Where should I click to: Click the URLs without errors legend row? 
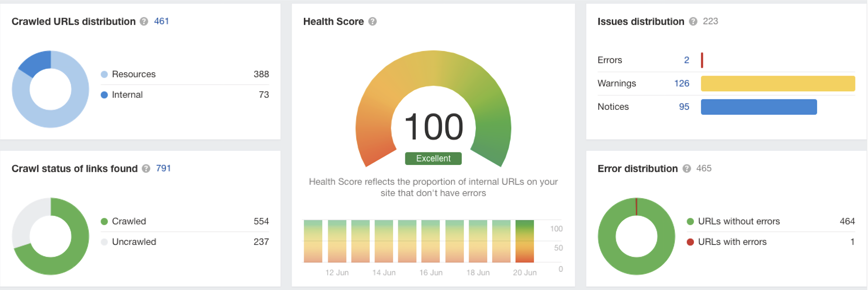771,221
